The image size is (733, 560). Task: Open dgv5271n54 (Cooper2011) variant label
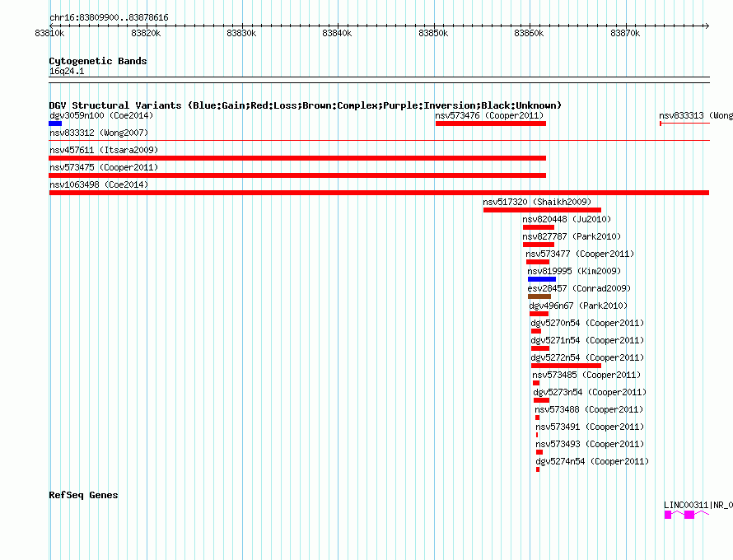(x=587, y=340)
